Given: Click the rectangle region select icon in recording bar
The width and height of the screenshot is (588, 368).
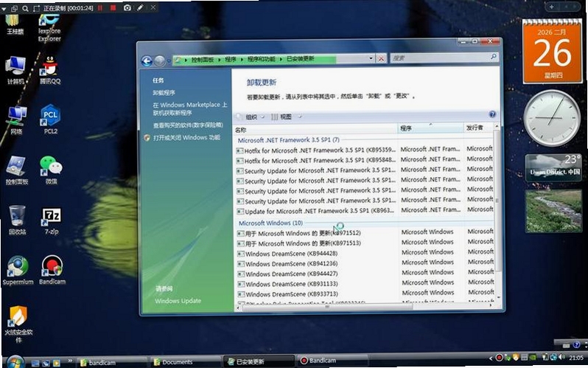Looking at the screenshot, I should point(36,8).
